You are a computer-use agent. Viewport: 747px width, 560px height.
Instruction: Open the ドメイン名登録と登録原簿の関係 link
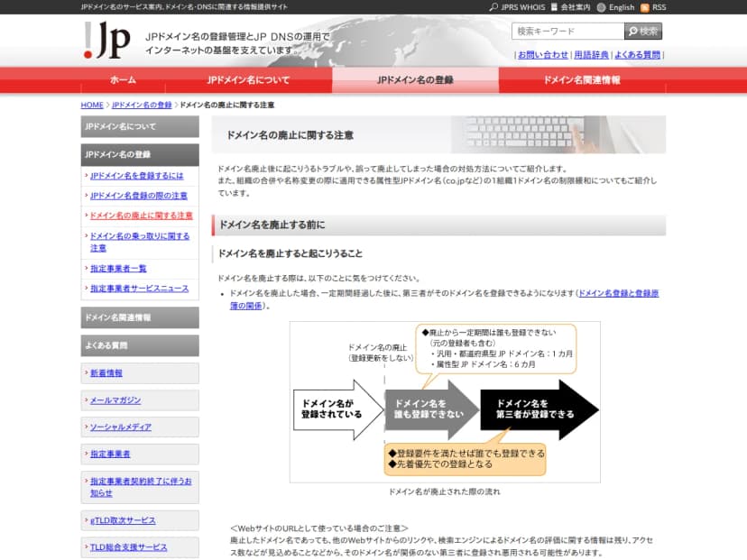point(618,293)
